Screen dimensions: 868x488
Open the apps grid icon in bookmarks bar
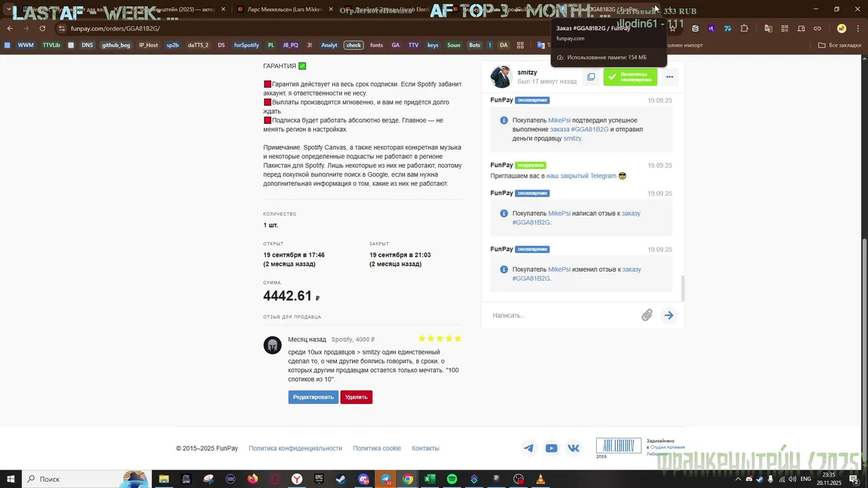(x=521, y=45)
